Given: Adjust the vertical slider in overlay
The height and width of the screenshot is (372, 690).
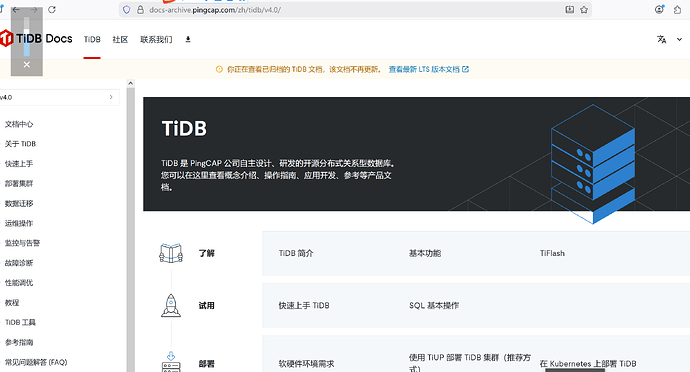Looking at the screenshot, I should point(27,37).
